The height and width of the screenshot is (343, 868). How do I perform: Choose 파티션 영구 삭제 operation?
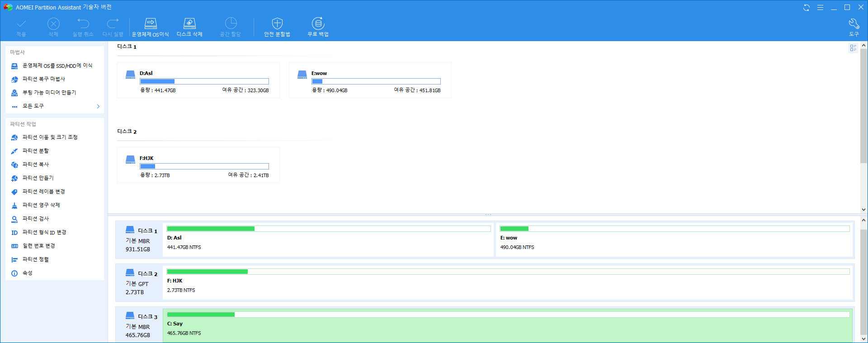tap(54, 205)
